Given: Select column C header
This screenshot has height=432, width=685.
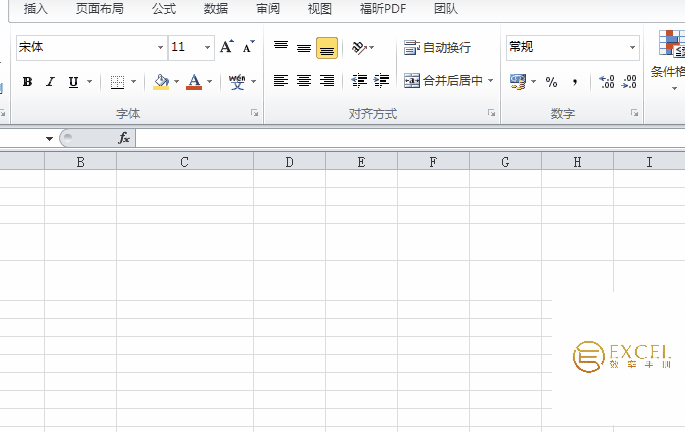Looking at the screenshot, I should (185, 162).
